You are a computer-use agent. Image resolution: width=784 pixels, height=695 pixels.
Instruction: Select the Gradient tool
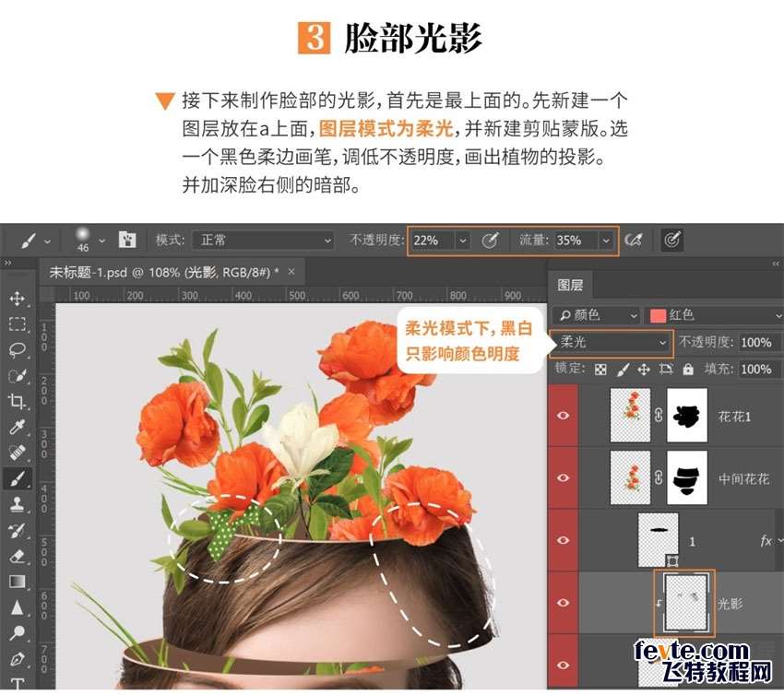click(x=17, y=582)
